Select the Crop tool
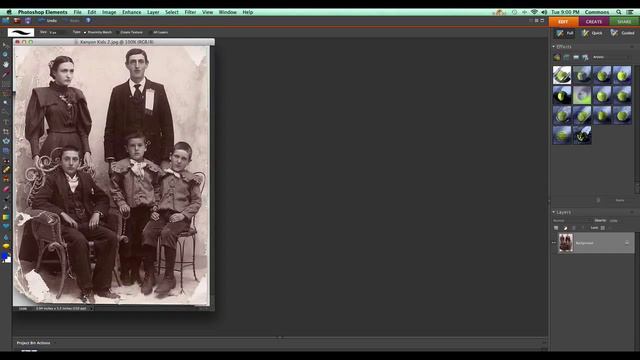The height and width of the screenshot is (360, 640). 6,131
